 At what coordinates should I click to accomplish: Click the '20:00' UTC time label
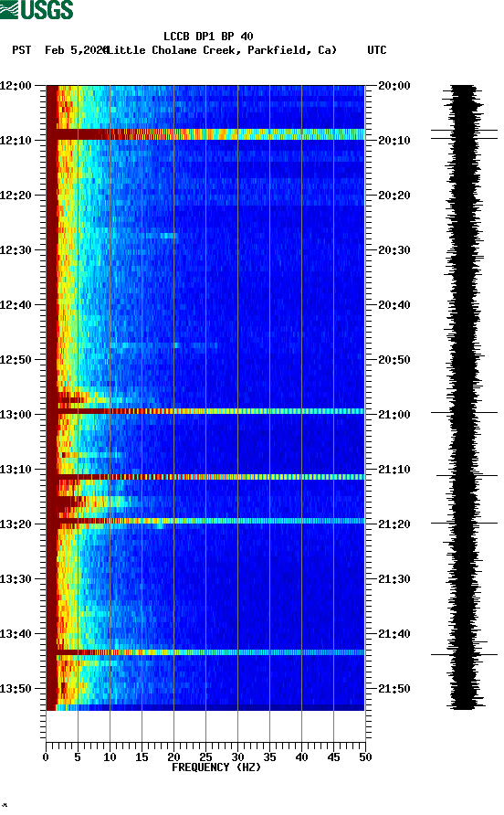tap(394, 85)
